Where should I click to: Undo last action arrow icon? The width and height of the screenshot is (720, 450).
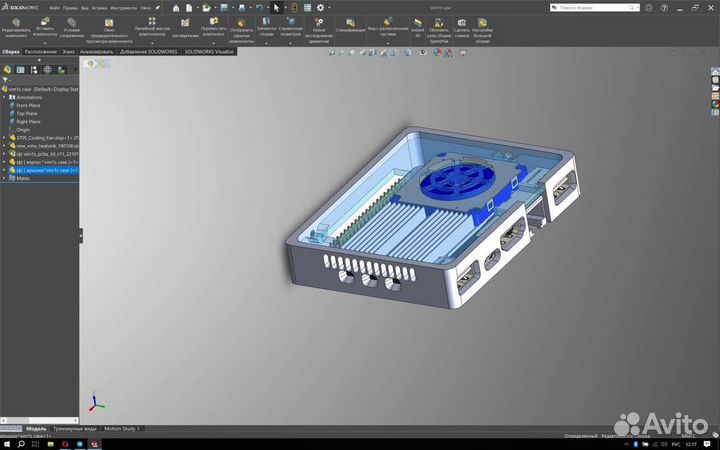pyautogui.click(x=259, y=8)
